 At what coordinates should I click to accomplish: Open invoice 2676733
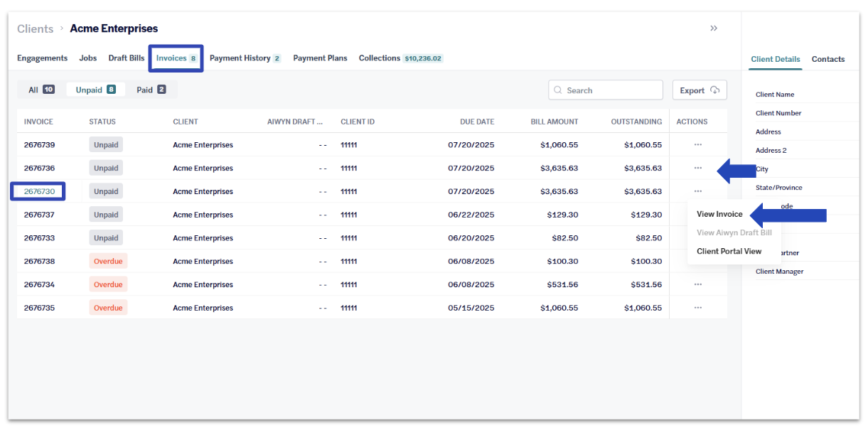tap(39, 238)
